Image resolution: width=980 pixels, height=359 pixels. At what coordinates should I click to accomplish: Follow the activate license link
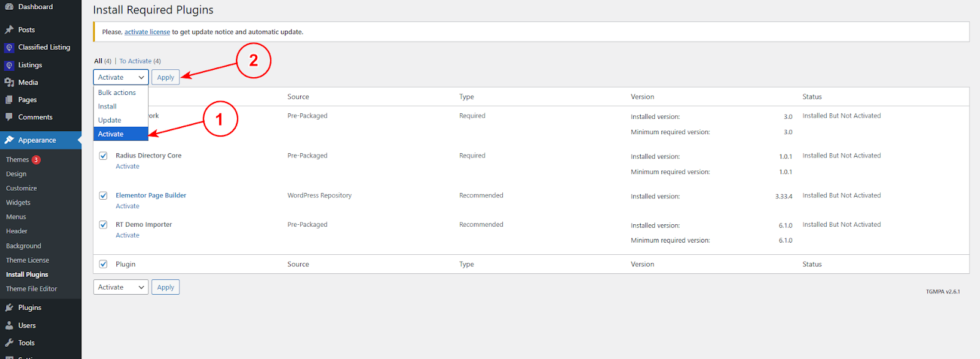click(147, 32)
